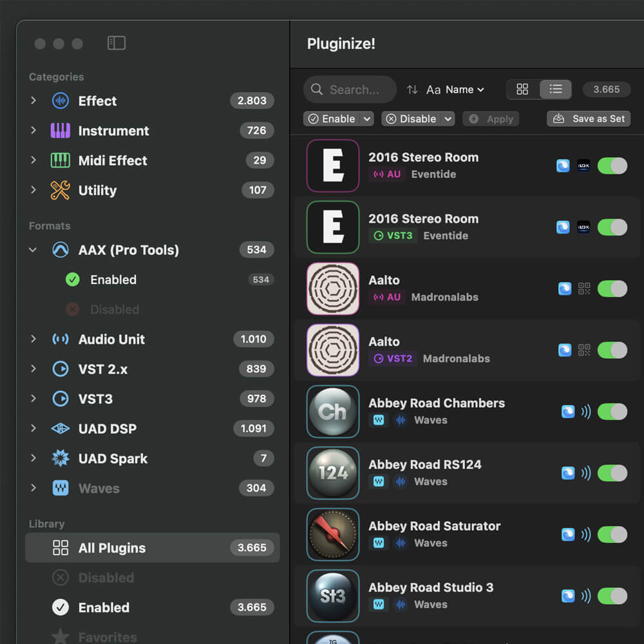The image size is (644, 644).
Task: Open the Enable button dropdown arrow
Action: (367, 119)
